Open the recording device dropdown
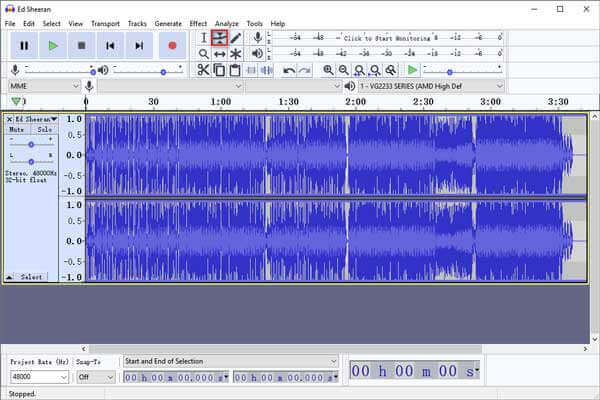This screenshot has height=400, width=600. click(x=170, y=86)
